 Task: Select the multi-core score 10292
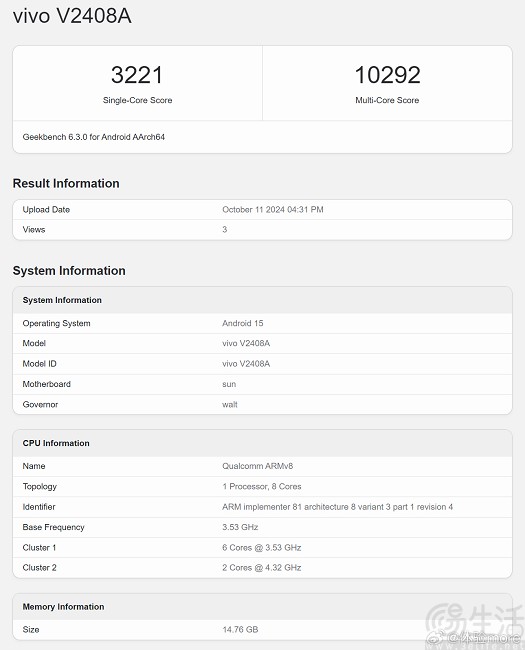click(x=387, y=75)
